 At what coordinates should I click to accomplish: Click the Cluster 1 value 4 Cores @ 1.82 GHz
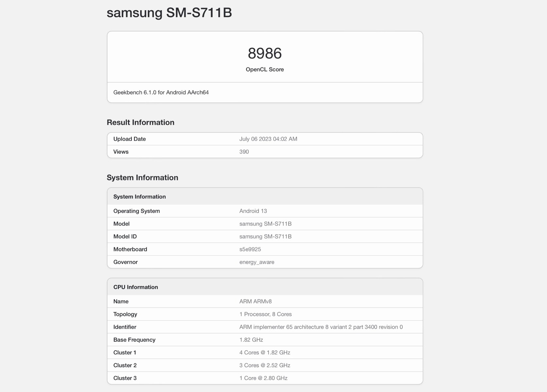tap(265, 352)
